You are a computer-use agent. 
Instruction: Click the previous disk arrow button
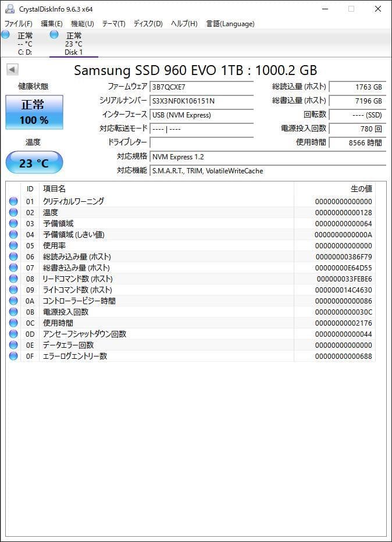[x=12, y=69]
